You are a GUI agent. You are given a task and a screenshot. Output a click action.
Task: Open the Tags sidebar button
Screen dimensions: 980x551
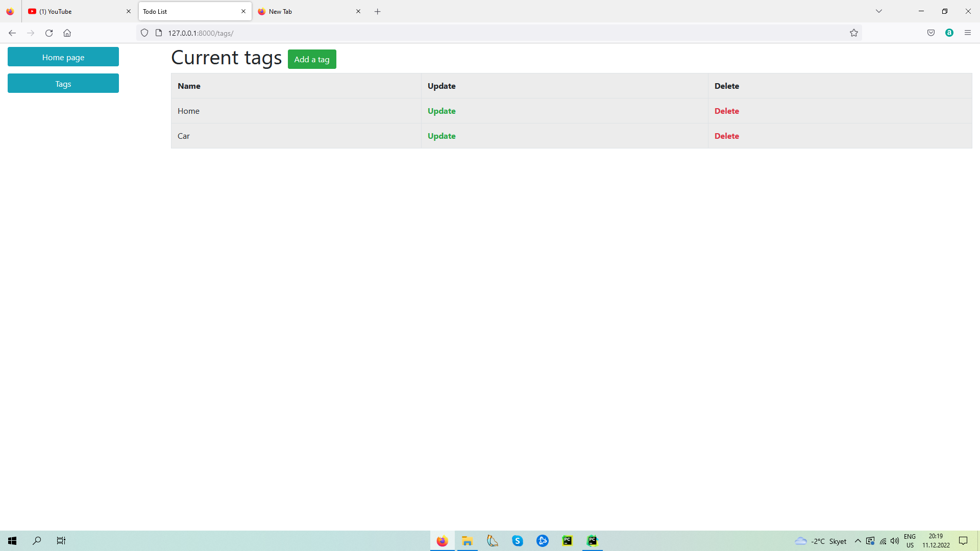(63, 84)
